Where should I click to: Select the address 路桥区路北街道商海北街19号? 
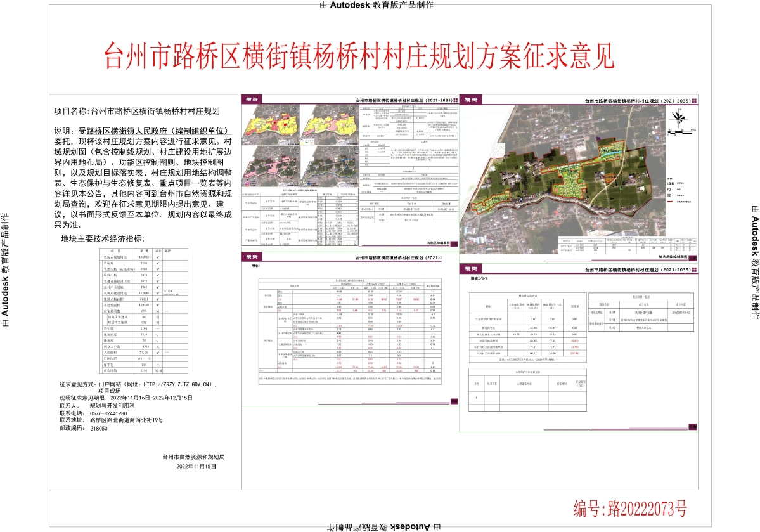click(127, 420)
